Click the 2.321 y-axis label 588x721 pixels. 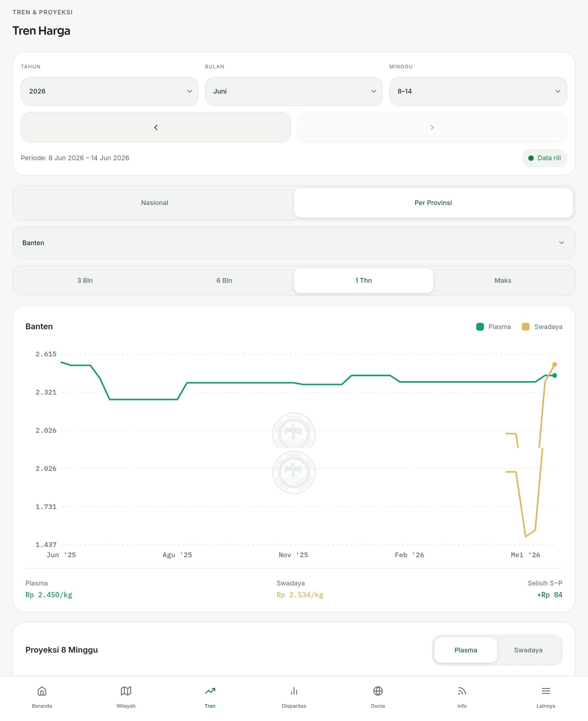[x=46, y=393]
